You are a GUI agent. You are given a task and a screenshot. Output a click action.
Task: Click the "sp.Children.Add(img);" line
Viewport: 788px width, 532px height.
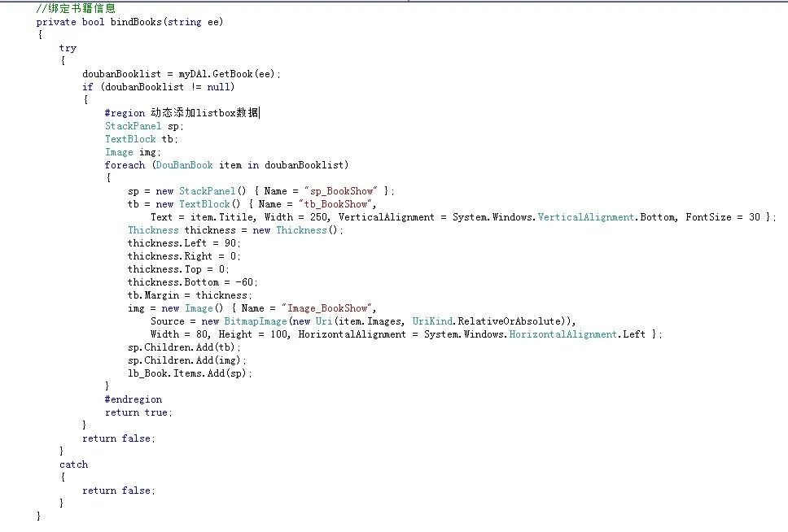tap(187, 360)
